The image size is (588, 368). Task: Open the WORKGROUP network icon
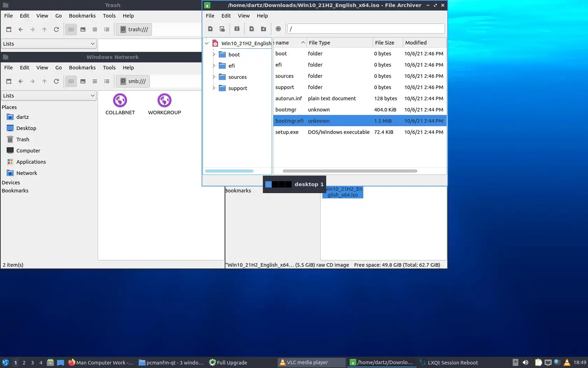164,104
